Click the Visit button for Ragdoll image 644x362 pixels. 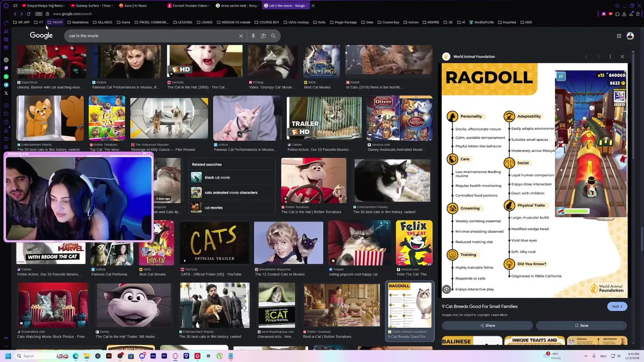(617, 306)
